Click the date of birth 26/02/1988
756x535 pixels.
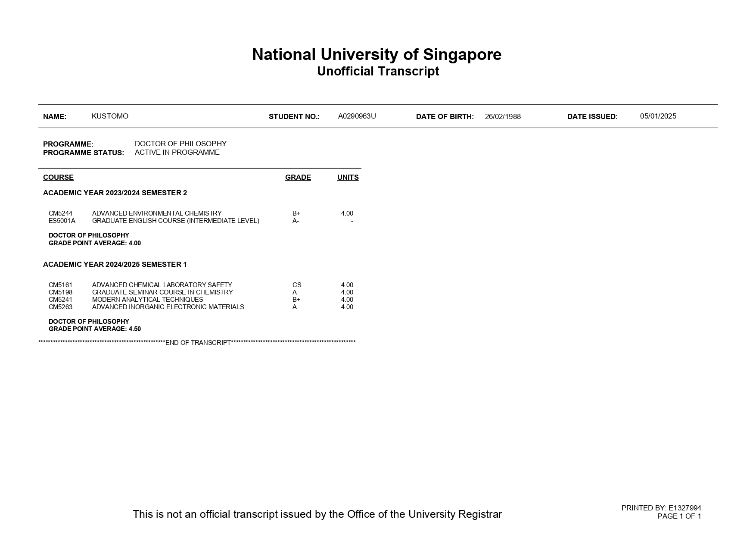tap(502, 116)
